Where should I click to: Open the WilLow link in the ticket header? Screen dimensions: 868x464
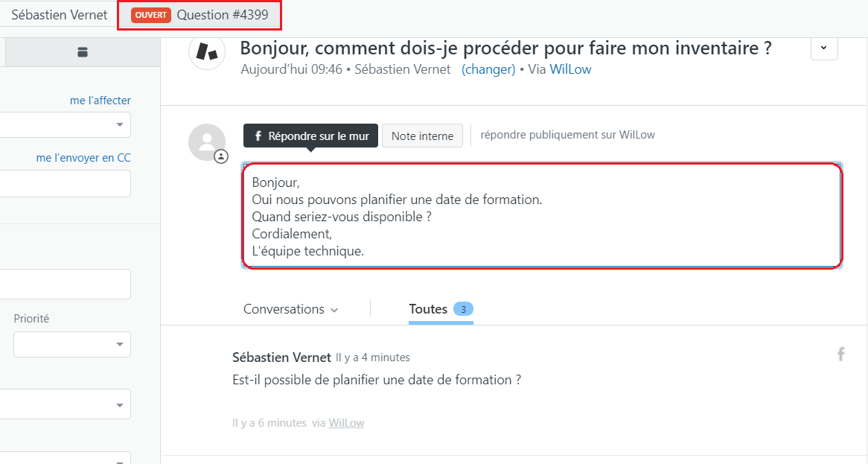click(570, 69)
